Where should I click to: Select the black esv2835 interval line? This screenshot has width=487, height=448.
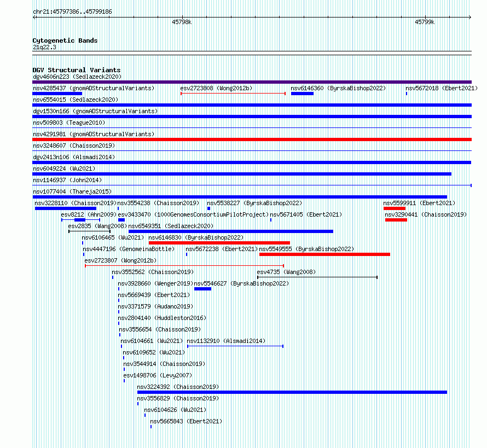click(x=89, y=231)
